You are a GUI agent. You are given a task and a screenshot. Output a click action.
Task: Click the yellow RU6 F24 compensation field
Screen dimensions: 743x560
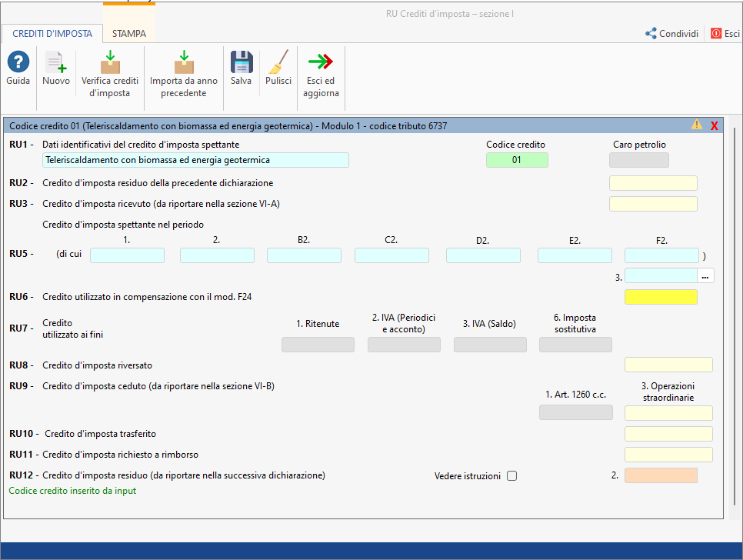coord(661,297)
